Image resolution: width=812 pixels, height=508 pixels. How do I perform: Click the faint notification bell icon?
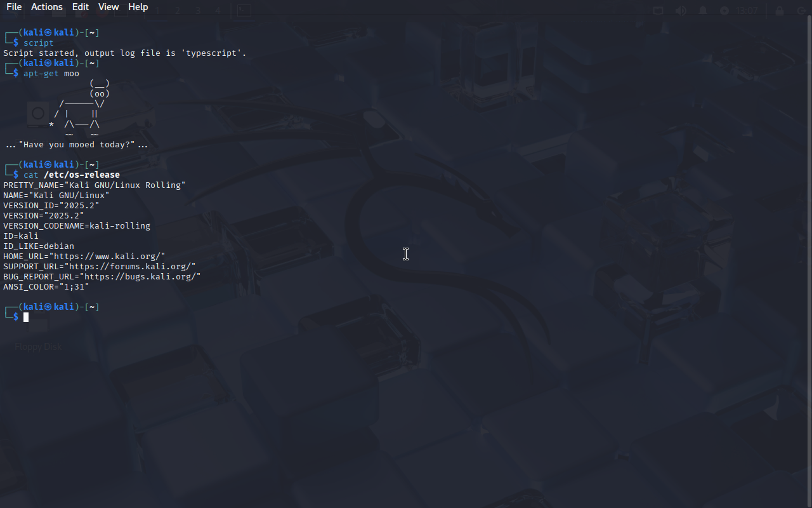tap(703, 10)
